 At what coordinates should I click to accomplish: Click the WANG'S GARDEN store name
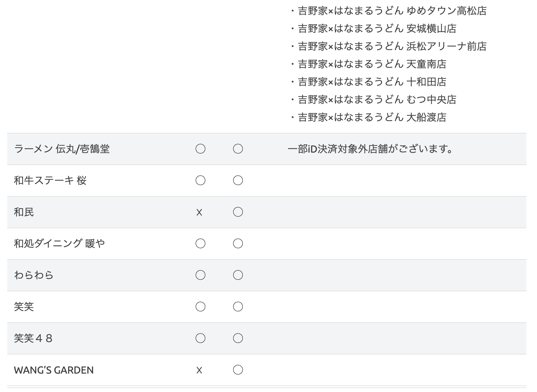point(54,370)
